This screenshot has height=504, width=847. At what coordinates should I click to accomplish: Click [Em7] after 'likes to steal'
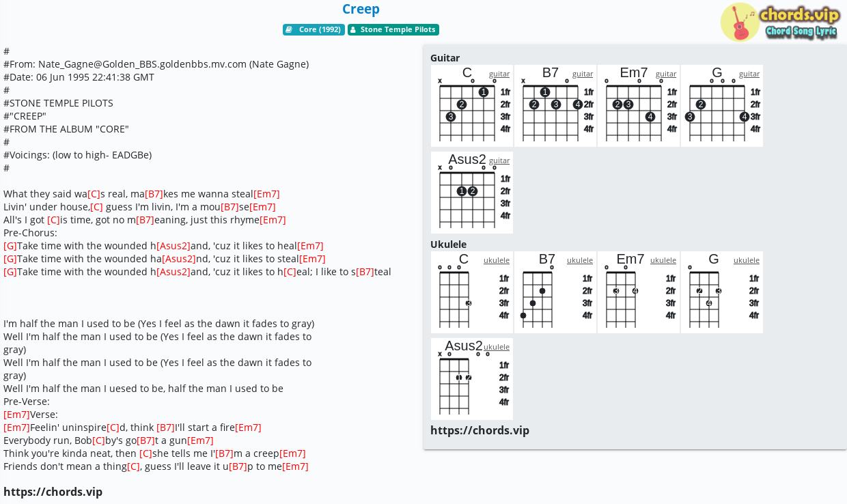[x=312, y=259]
